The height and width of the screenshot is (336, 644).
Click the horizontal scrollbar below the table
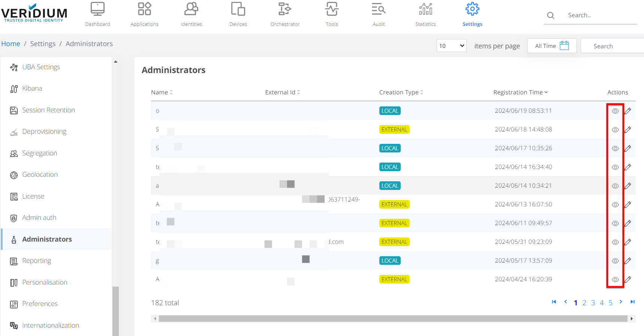point(392,318)
